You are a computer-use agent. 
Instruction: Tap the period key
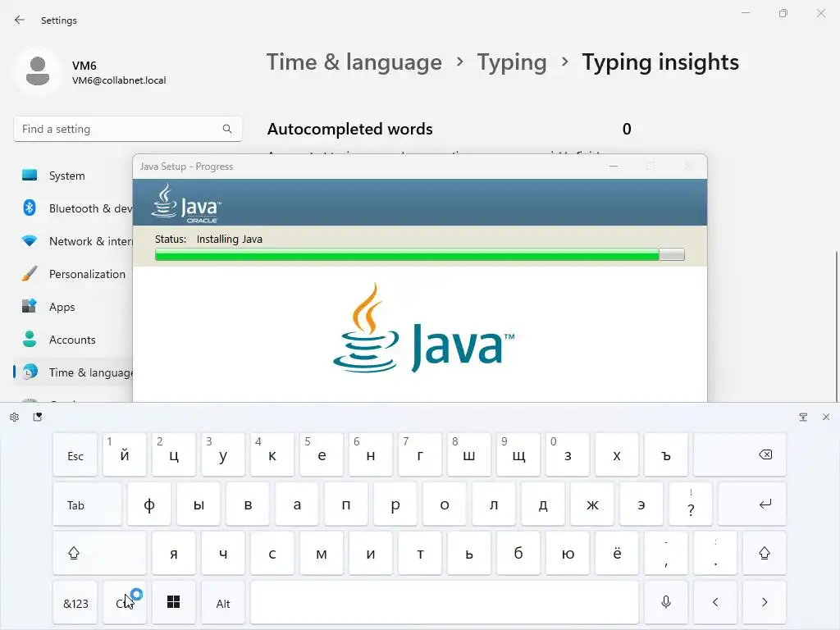(x=715, y=553)
